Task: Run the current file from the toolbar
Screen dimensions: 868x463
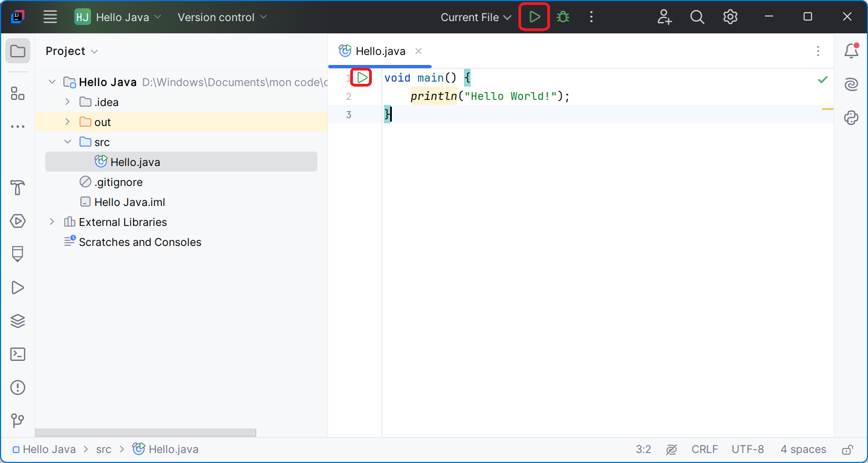Action: (x=534, y=17)
